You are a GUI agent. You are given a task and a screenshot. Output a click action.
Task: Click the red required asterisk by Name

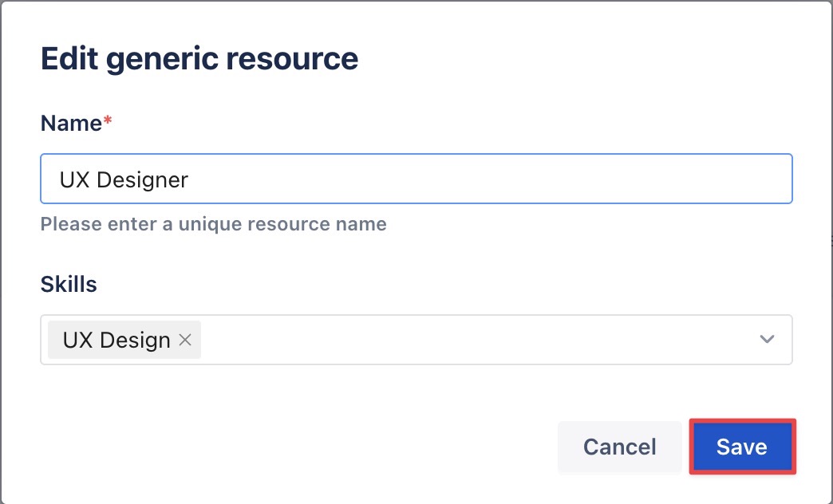pos(108,122)
